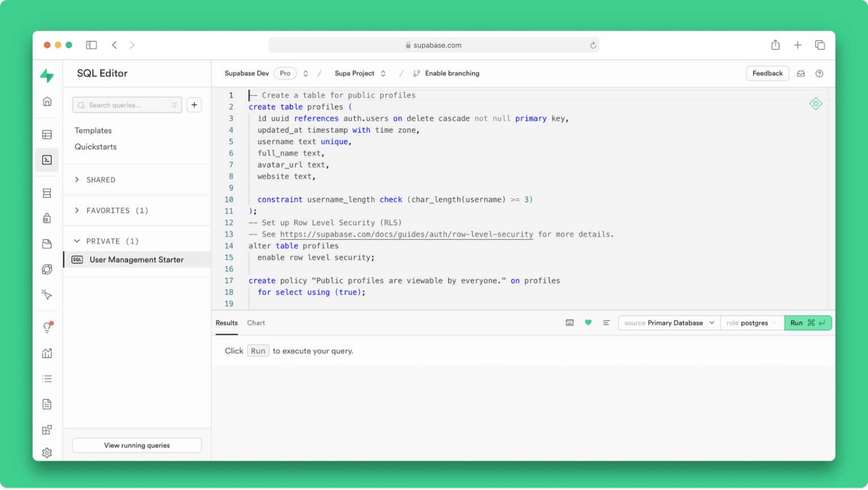
Task: Focus the Search queries input field
Action: click(x=127, y=105)
